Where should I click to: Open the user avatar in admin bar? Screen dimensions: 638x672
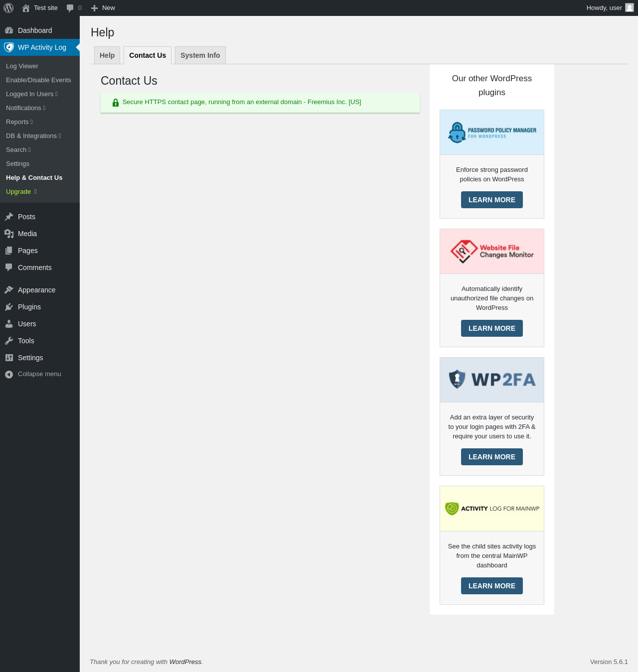(x=630, y=7)
